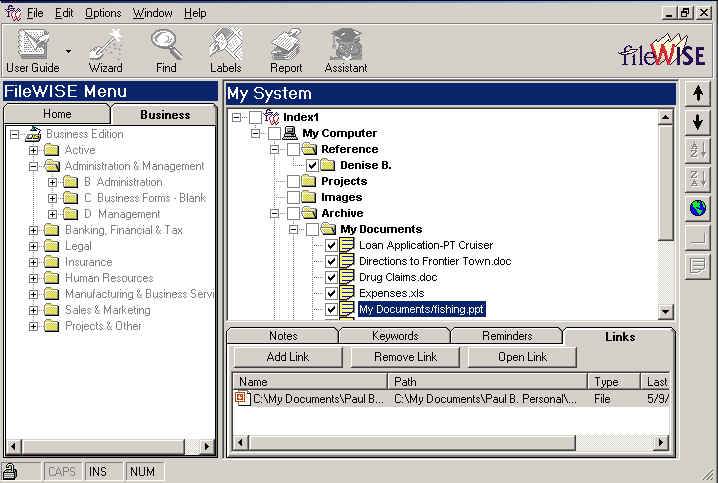Image resolution: width=718 pixels, height=483 pixels.
Task: Toggle the My Computer checkbox
Action: tap(274, 133)
